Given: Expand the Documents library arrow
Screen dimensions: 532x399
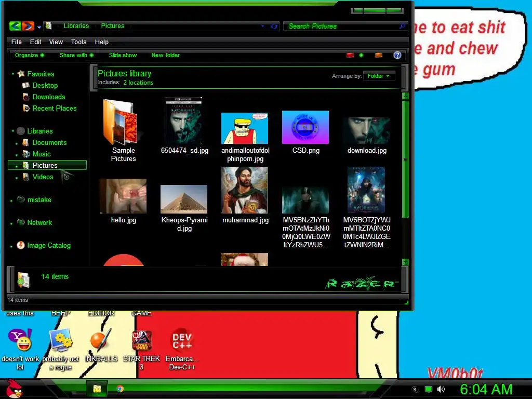Looking at the screenshot, I should (17, 143).
